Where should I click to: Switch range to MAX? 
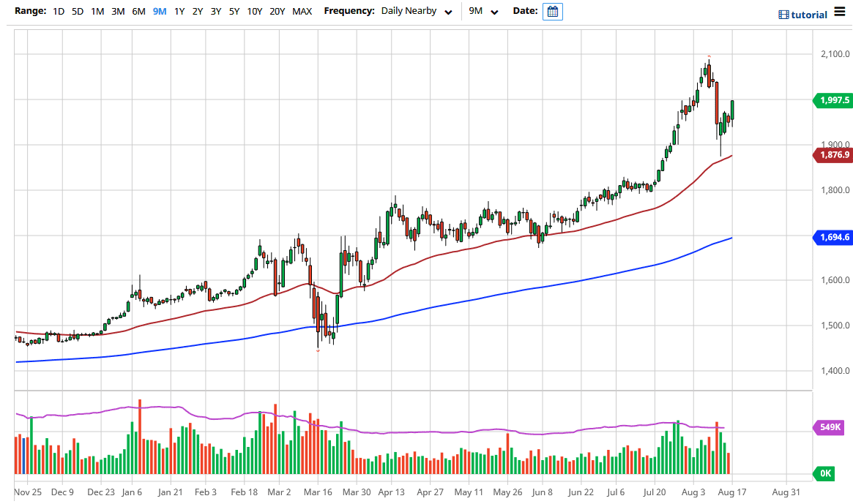coord(302,12)
